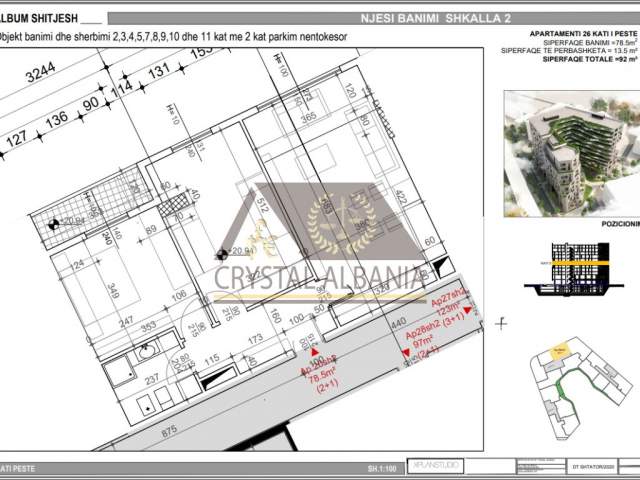The width and height of the screenshot is (640, 480).
Task: Click the 422 dimension value
Action: click(401, 197)
